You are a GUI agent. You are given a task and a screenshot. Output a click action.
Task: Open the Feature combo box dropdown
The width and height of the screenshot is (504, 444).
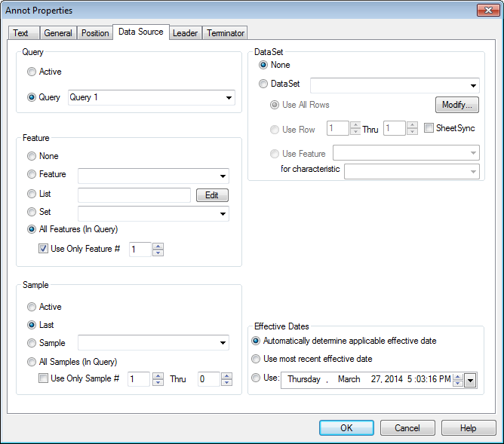click(223, 176)
